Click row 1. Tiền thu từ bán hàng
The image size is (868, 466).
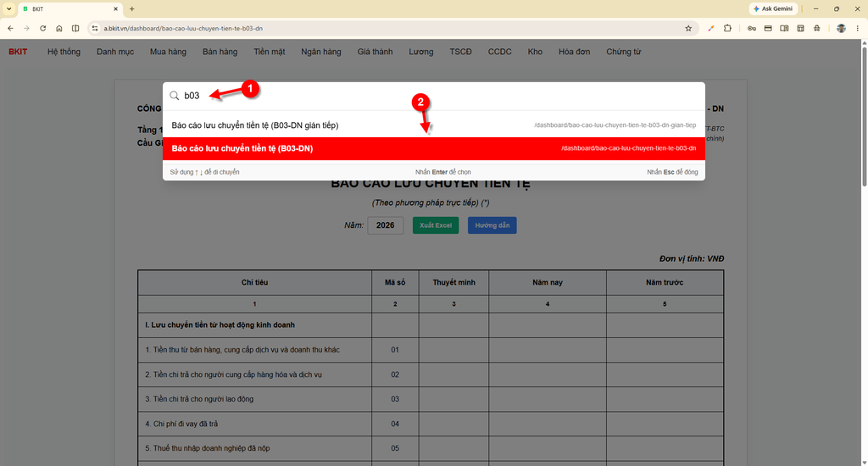tap(431, 350)
